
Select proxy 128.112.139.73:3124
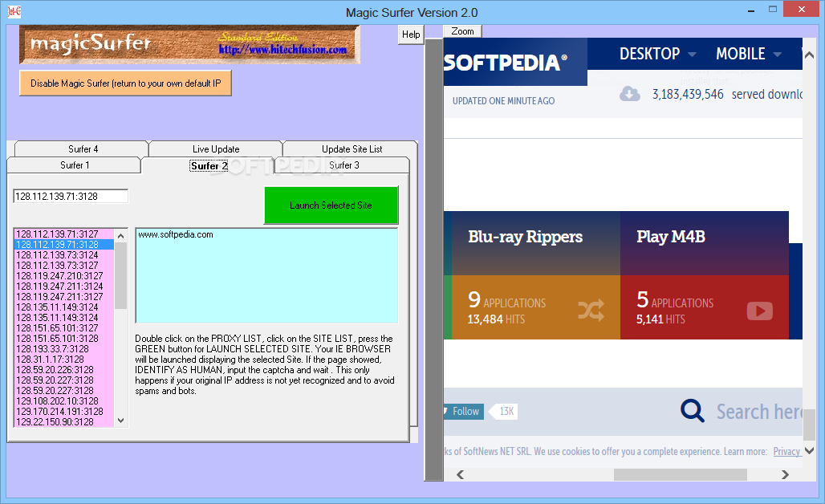click(x=63, y=255)
